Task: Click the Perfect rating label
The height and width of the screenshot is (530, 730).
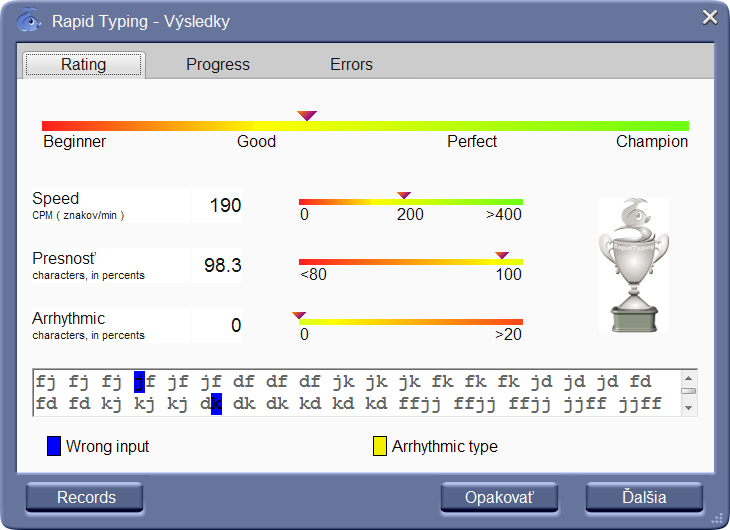Action: click(472, 142)
